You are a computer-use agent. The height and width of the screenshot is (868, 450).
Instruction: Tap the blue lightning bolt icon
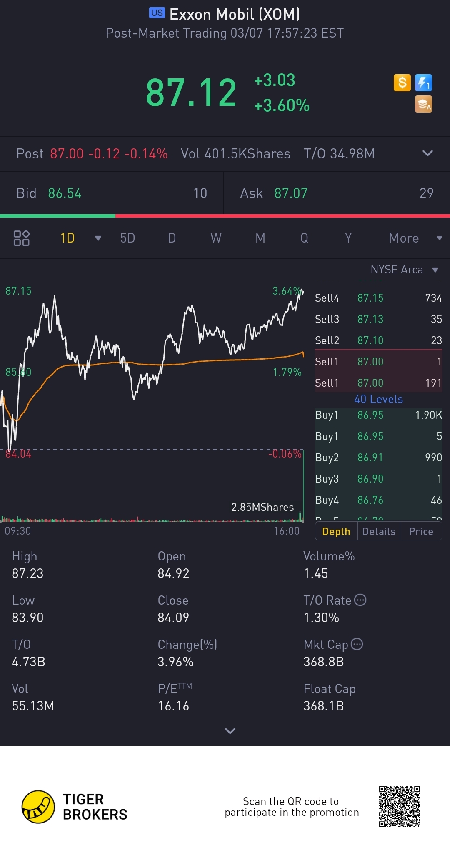pos(423,83)
